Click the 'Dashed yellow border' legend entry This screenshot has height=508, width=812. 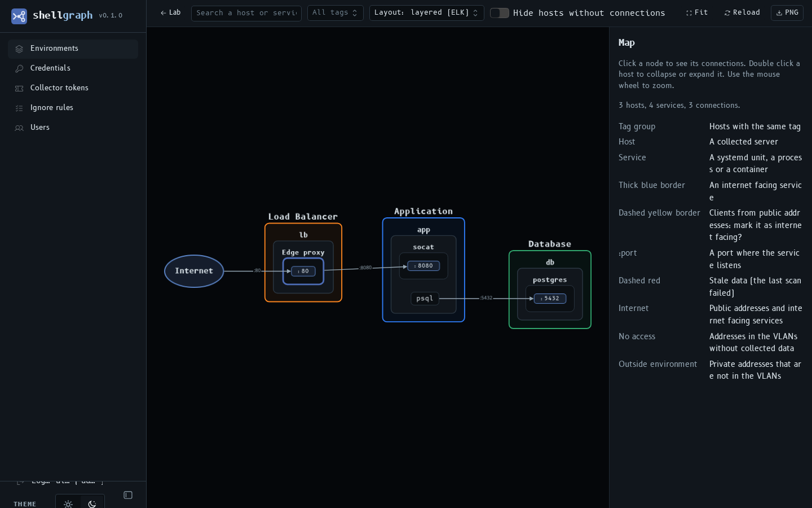click(659, 213)
